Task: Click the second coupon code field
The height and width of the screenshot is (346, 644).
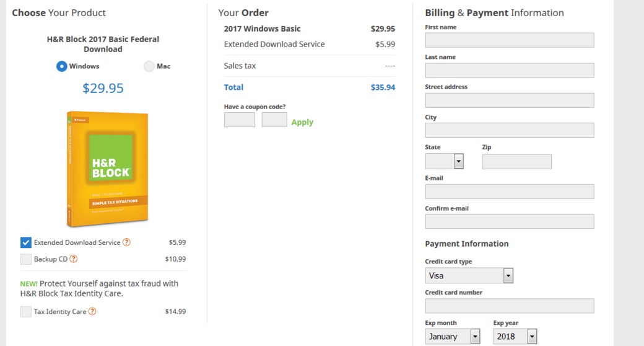Action: tap(274, 120)
